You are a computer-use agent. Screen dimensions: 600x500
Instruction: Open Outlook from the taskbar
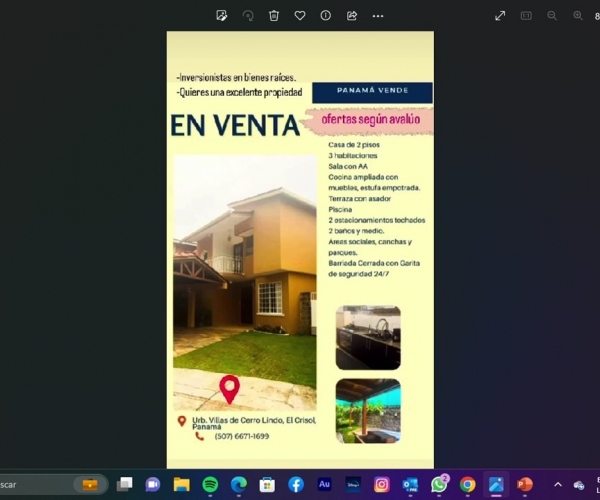pos(410,485)
